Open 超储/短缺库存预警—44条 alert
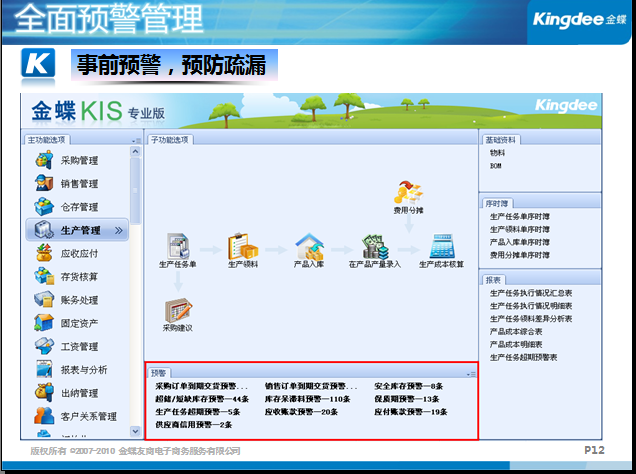The height and width of the screenshot is (474, 636). coord(202,399)
